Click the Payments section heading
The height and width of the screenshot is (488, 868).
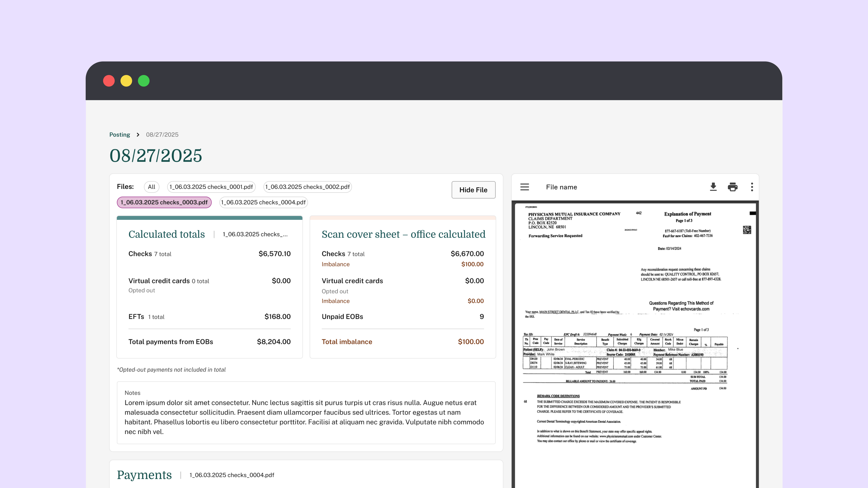point(144,475)
